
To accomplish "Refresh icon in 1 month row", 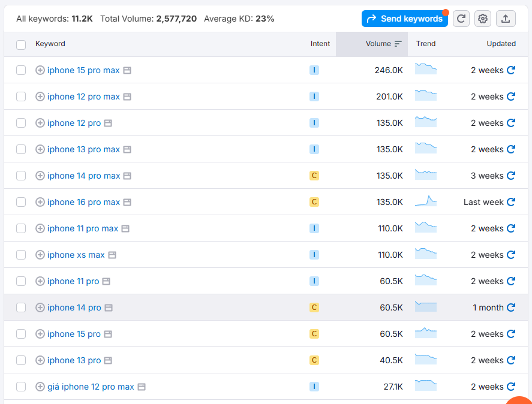I will 511,307.
